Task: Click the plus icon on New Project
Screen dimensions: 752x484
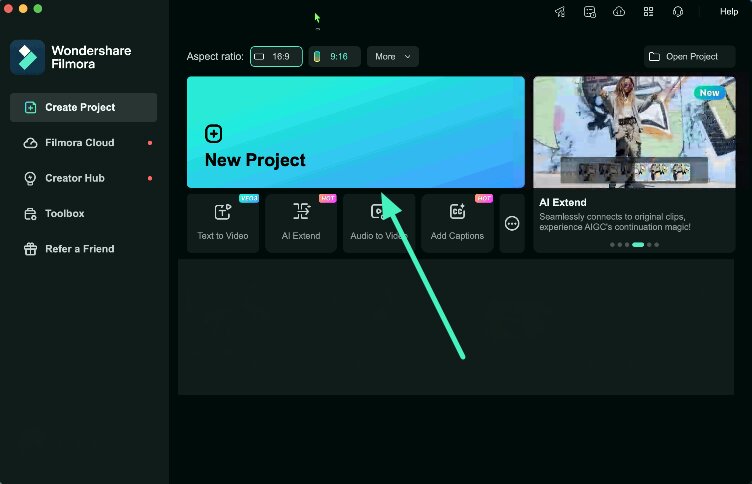Action: [x=213, y=134]
